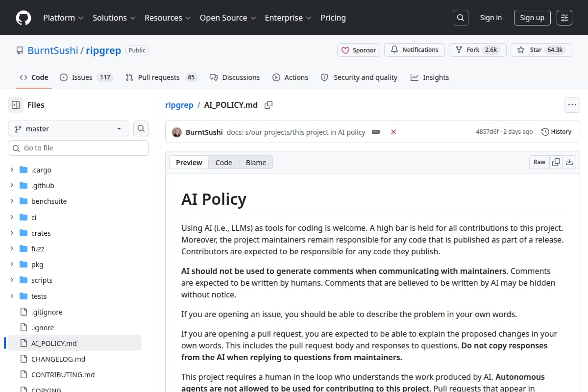This screenshot has height=392, width=588.
Task: Click the .cargo folder icon
Action: [24, 170]
